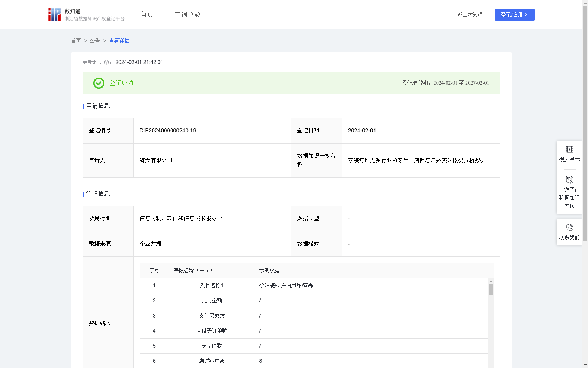Click the arrow inside the 登录/注册 button
This screenshot has height=368, width=588.
(526, 15)
